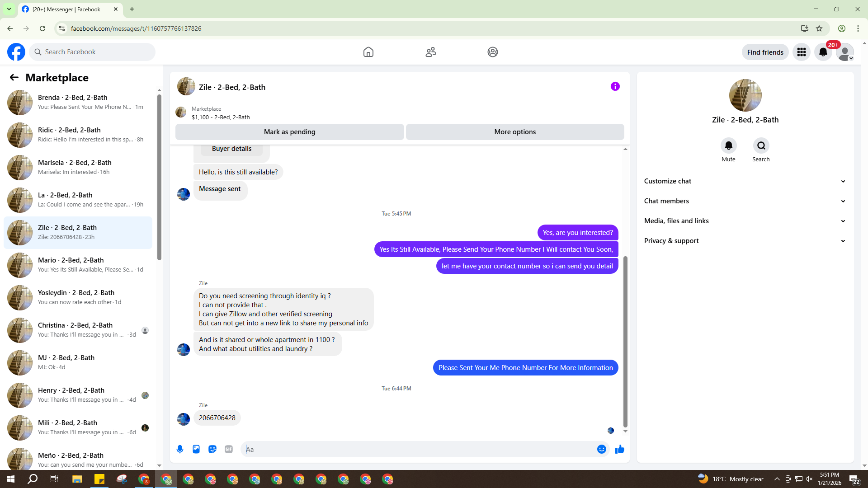Open the conversation information purple icon
868x488 pixels.
[x=615, y=86]
